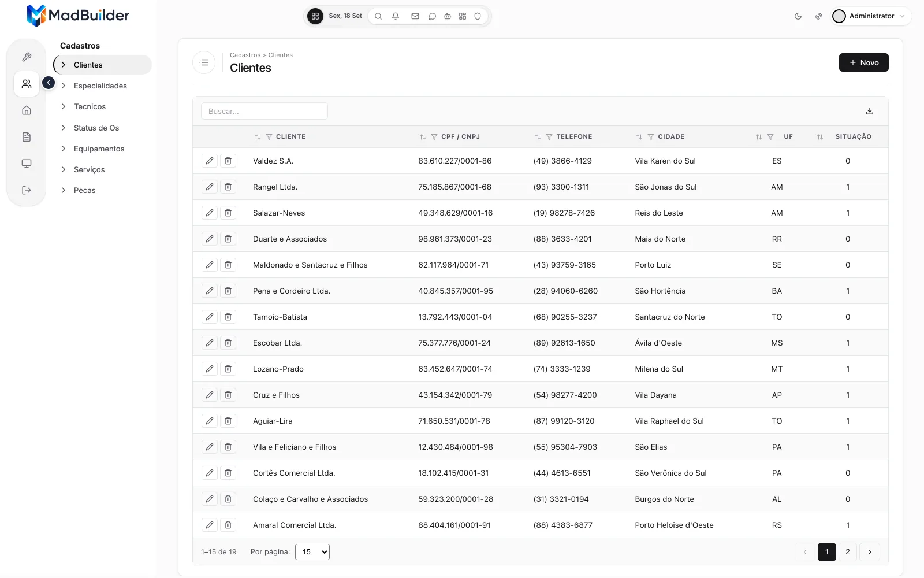This screenshot has height=578, width=924.
Task: Open the chat bubble icon
Action: coord(432,16)
